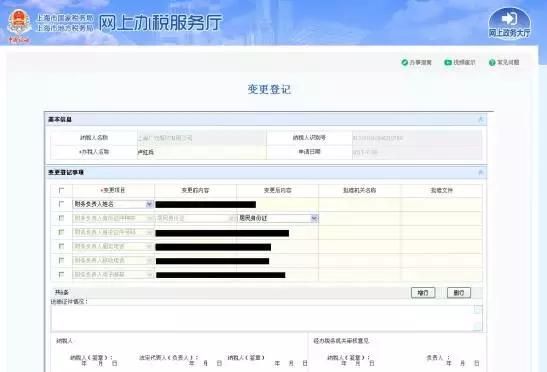547x372 pixels.
Task: Click the 纳税人名称 field
Action: (x=202, y=138)
